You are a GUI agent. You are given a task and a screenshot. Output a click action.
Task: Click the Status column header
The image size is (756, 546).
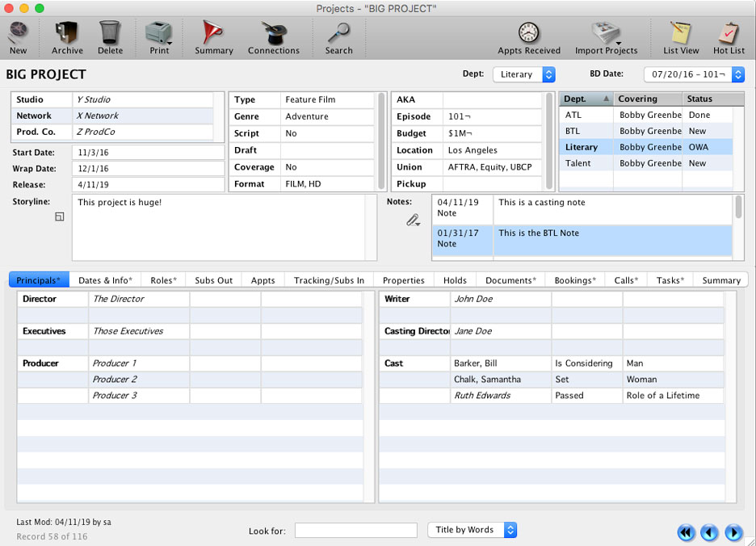[x=713, y=99]
